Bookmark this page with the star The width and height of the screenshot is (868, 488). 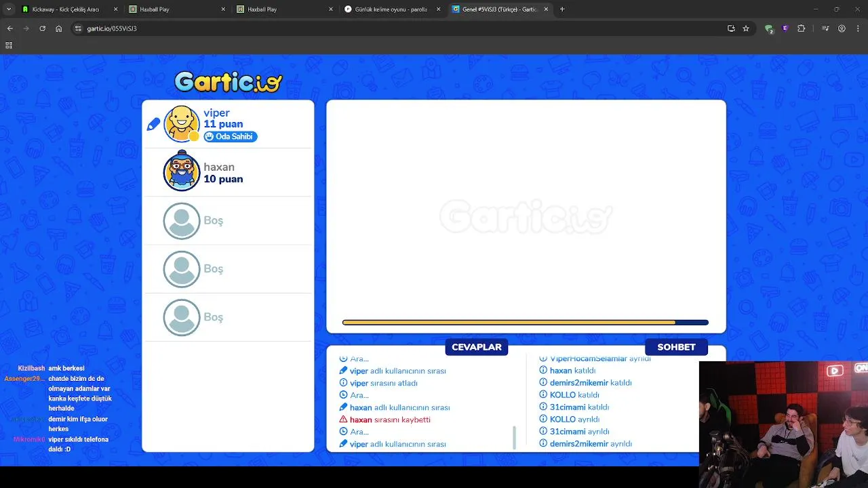click(x=746, y=28)
